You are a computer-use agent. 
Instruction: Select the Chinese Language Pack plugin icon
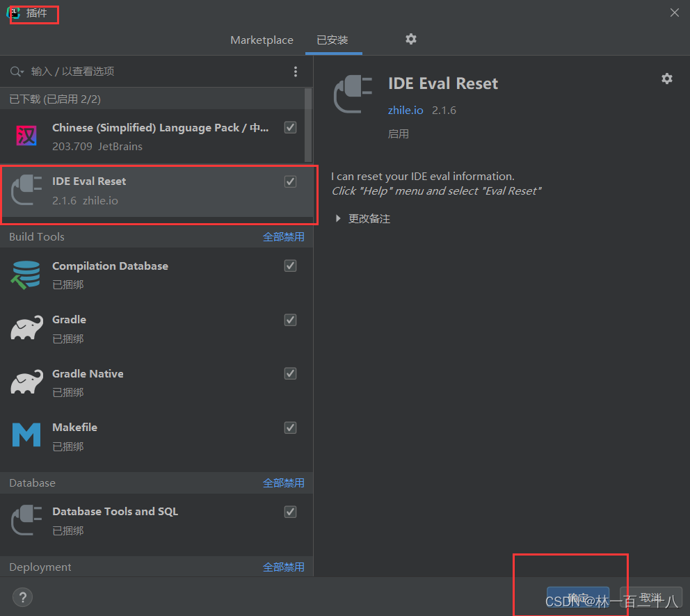tap(26, 136)
